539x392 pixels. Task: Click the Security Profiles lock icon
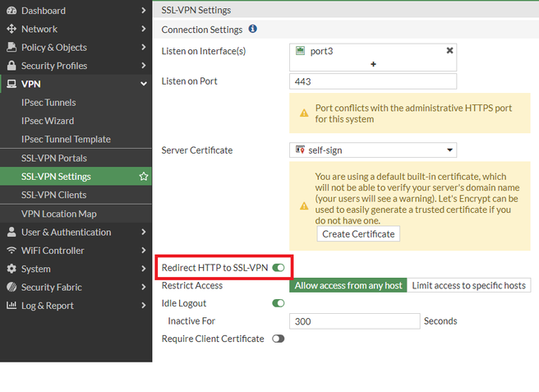click(12, 66)
